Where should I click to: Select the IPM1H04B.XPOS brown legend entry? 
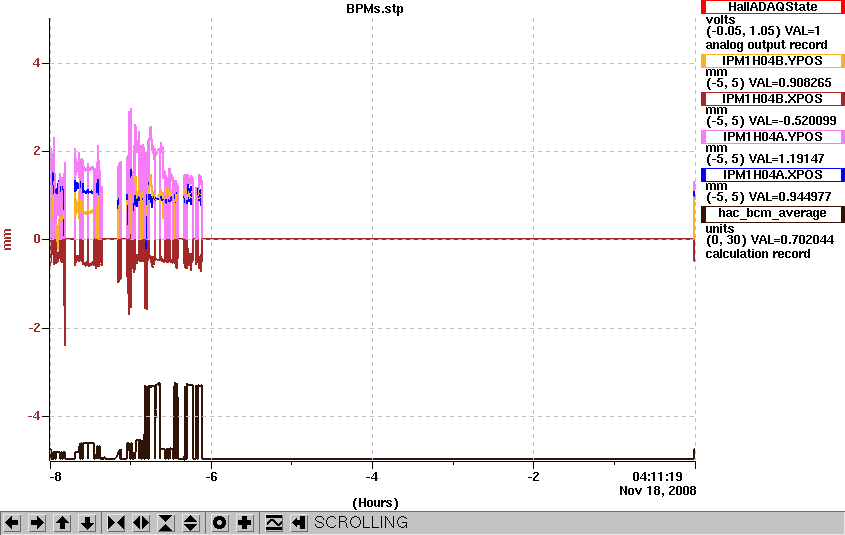[772, 99]
